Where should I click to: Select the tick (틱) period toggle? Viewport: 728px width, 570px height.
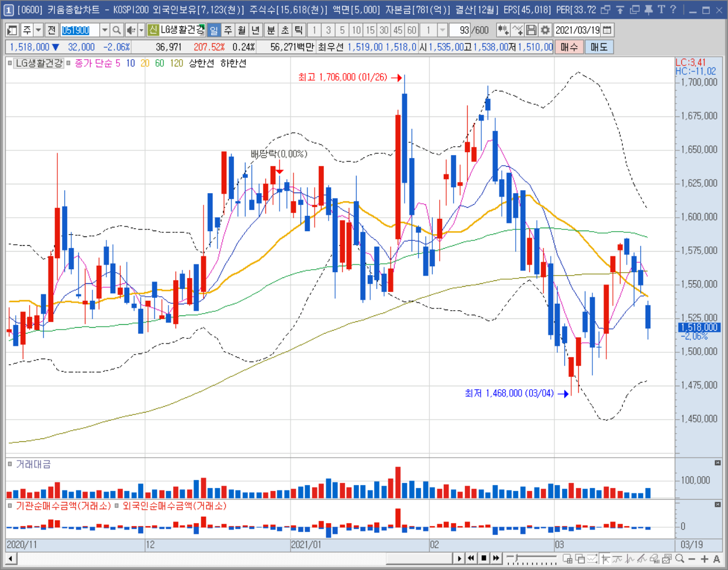(x=299, y=30)
